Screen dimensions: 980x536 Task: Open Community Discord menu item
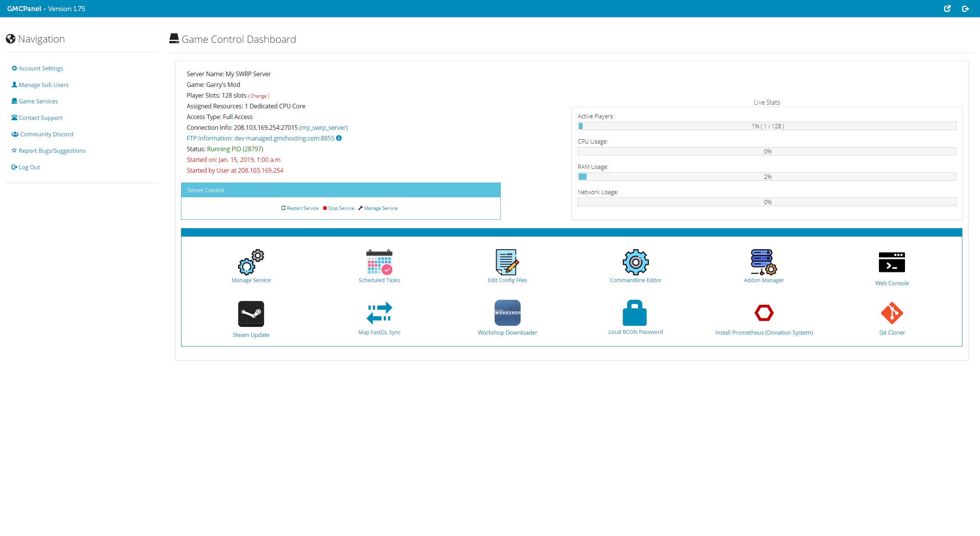click(x=46, y=134)
